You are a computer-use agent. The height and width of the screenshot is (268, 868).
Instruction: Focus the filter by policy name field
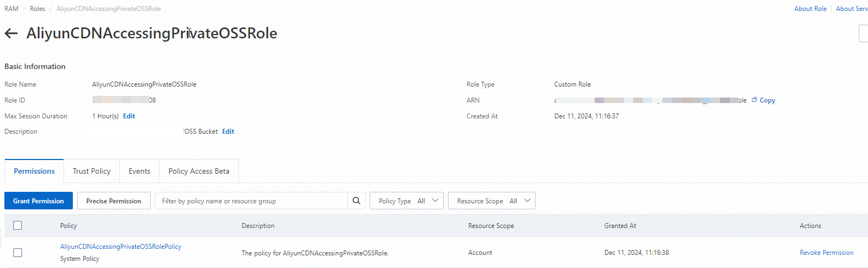251,201
